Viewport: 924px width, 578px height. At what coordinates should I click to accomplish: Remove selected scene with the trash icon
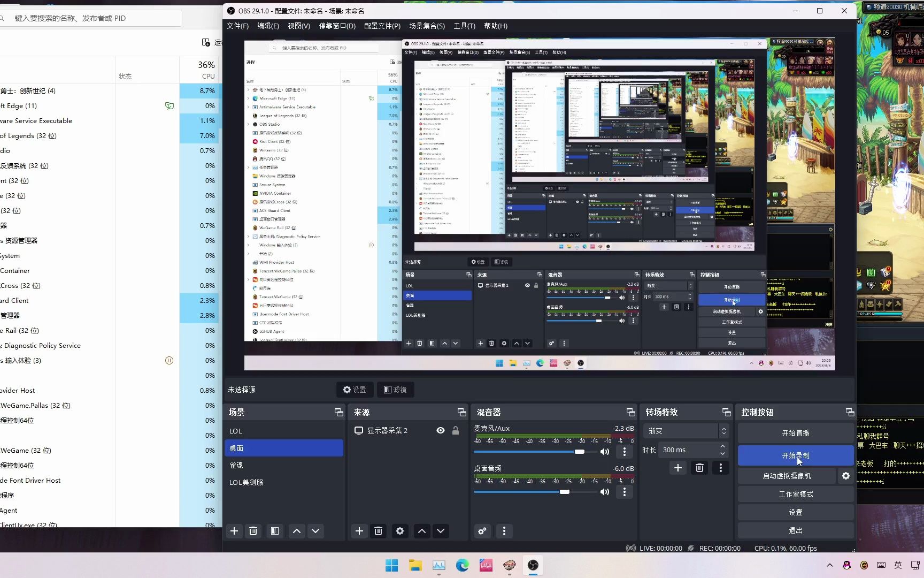coord(253,531)
